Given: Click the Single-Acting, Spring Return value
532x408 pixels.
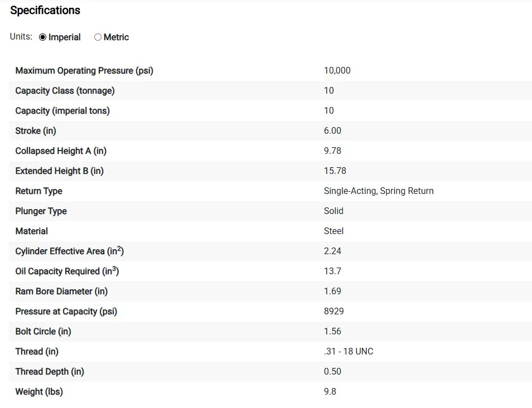Looking at the screenshot, I should (379, 191).
